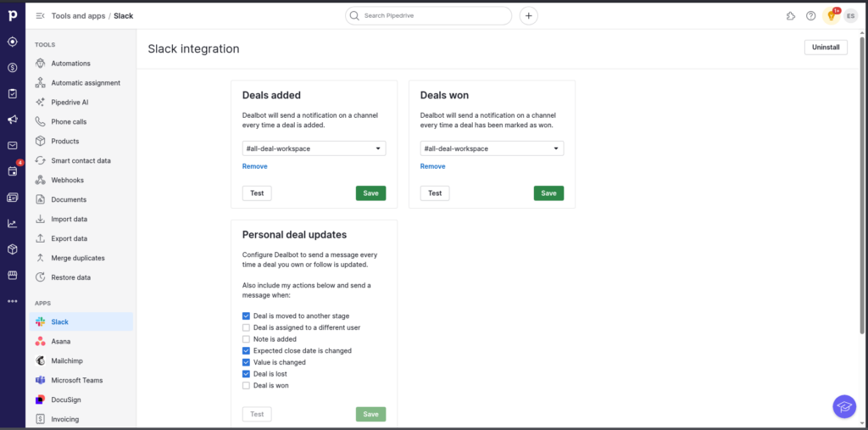Uncheck Deal is moved to another stage
The width and height of the screenshot is (868, 430).
pyautogui.click(x=247, y=316)
